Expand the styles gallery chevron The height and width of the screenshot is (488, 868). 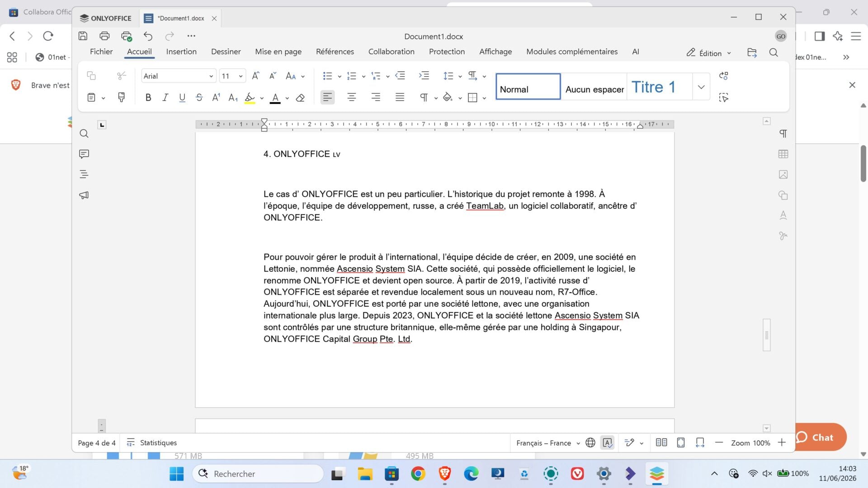pos(701,87)
